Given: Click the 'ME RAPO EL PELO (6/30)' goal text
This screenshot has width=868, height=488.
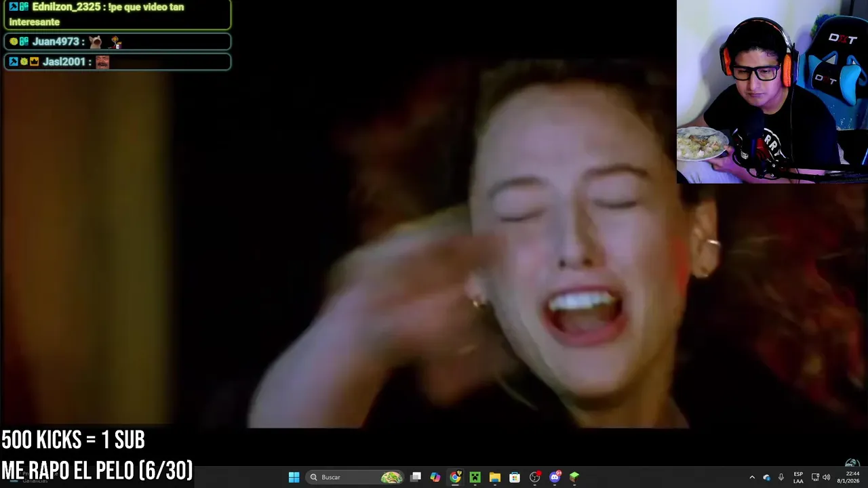Looking at the screenshot, I should pos(97,470).
